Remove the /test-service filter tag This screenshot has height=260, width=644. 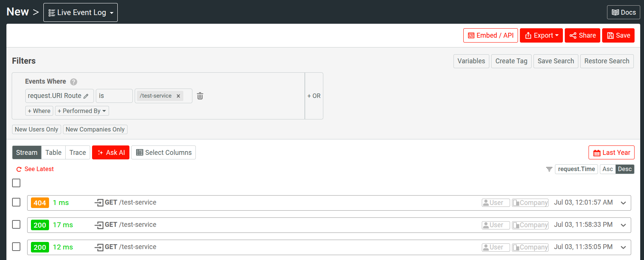click(178, 96)
